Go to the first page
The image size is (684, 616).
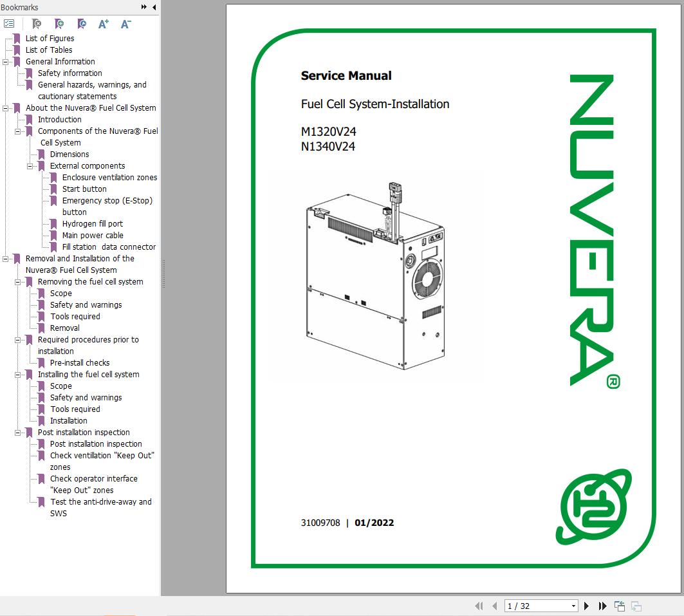[479, 606]
